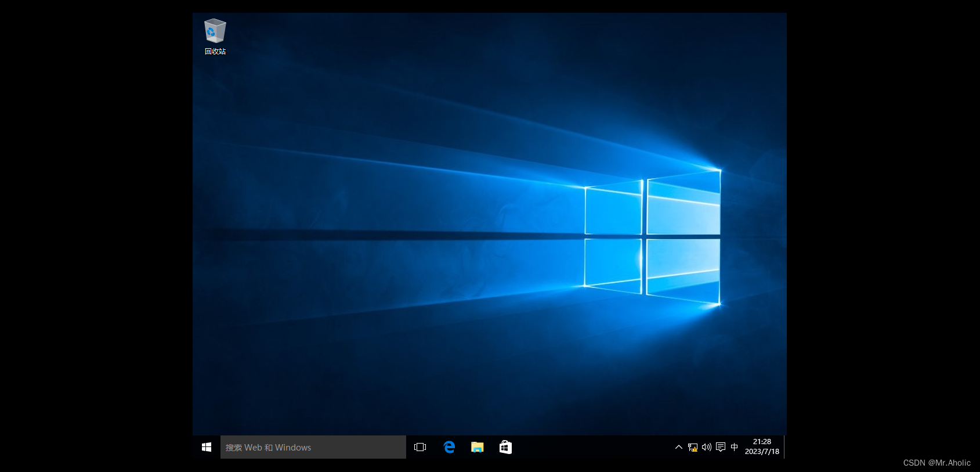Open the Windows Store from the taskbar
The width and height of the screenshot is (980, 472).
505,447
